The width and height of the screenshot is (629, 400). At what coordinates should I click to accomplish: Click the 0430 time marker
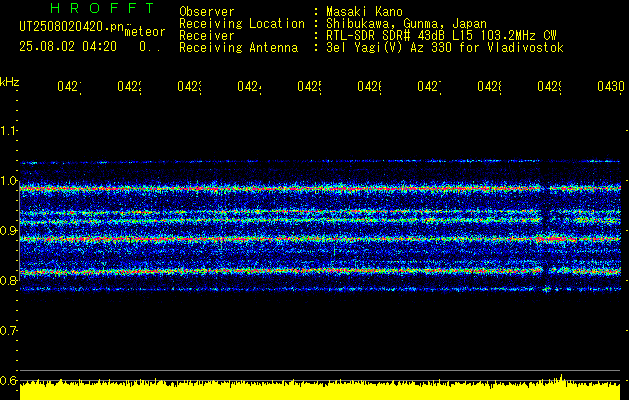611,87
